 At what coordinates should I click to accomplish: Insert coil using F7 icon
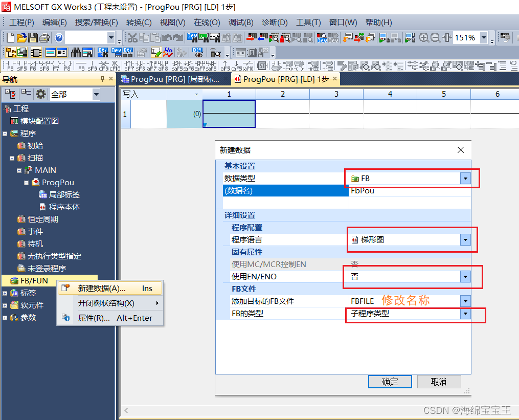56,65
